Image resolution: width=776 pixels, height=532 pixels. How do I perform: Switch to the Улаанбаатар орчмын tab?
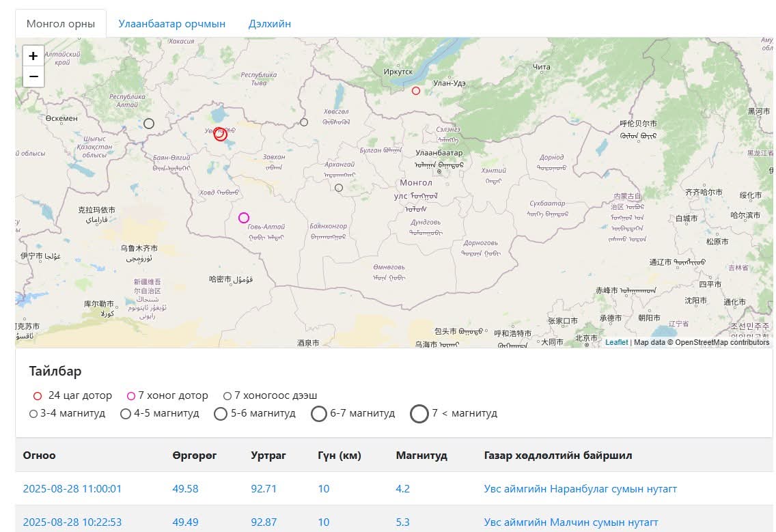click(x=171, y=23)
